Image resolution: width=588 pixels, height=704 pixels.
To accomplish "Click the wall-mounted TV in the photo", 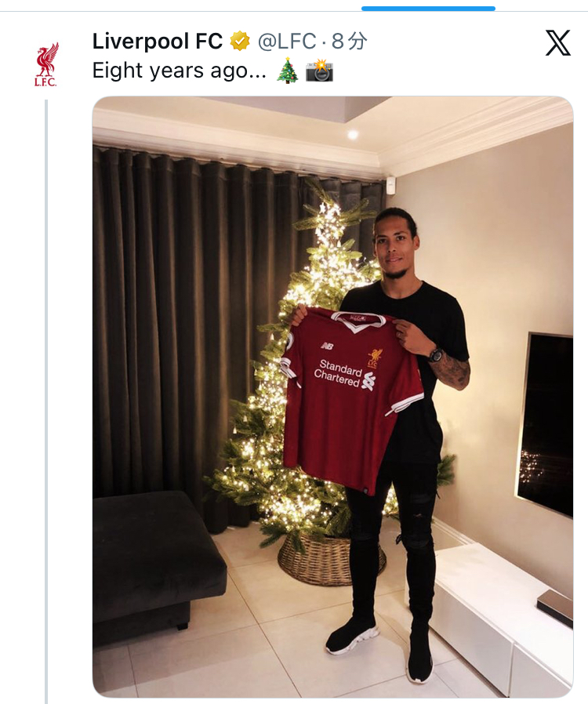I will click(x=546, y=423).
